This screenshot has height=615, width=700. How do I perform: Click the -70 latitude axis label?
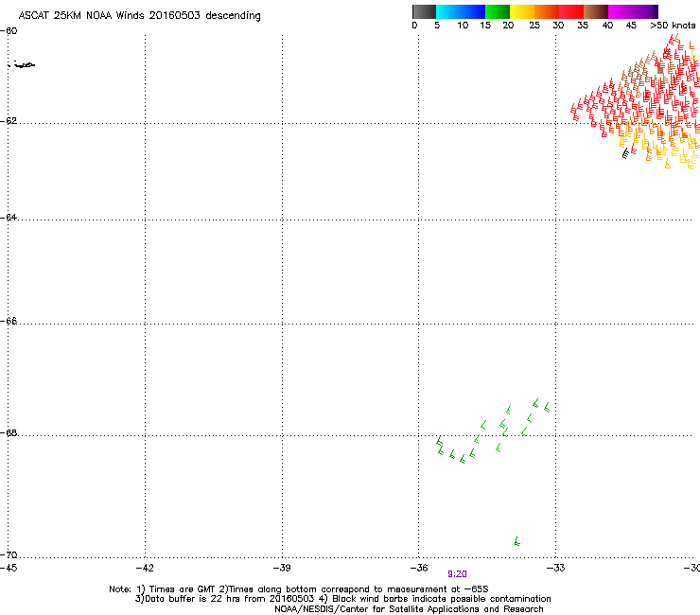(9, 555)
